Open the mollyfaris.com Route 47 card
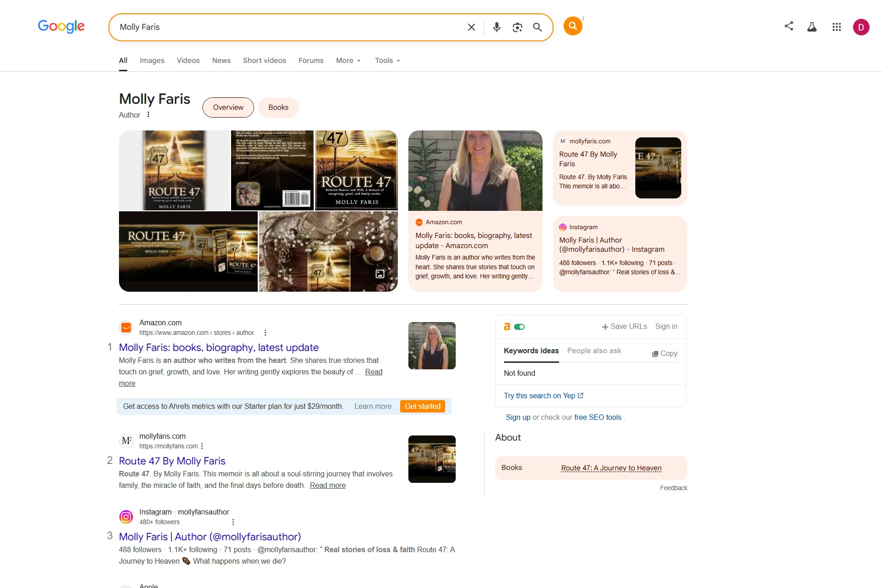The height and width of the screenshot is (588, 882). point(620,168)
